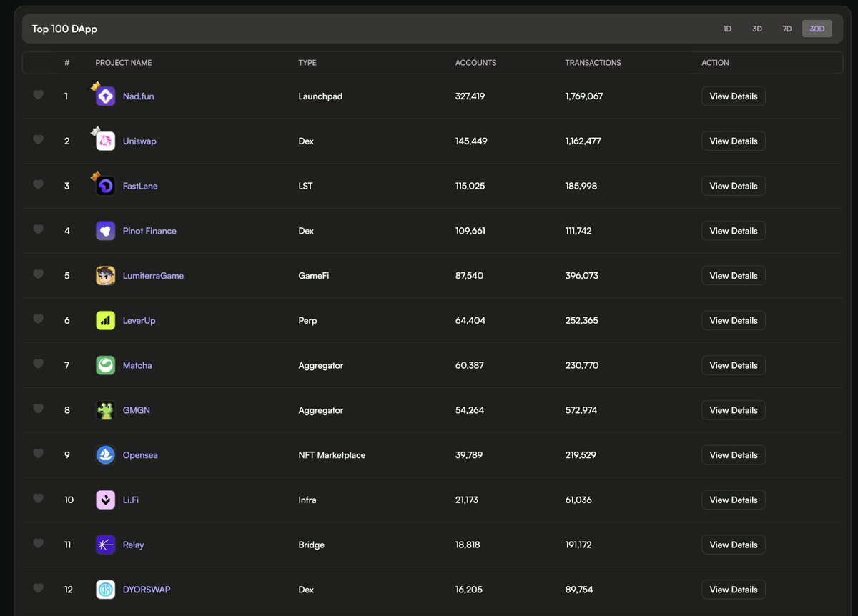Click View Details for Uniswap
The height and width of the screenshot is (616, 858).
click(733, 141)
